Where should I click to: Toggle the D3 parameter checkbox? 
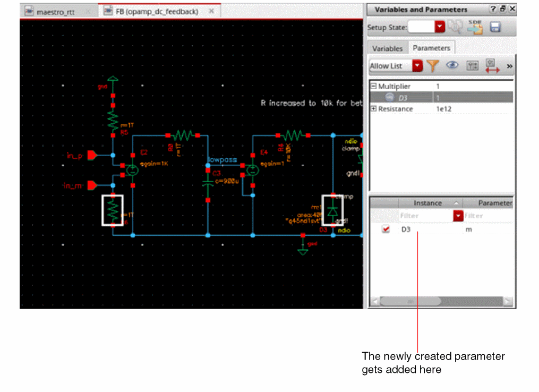coord(386,229)
